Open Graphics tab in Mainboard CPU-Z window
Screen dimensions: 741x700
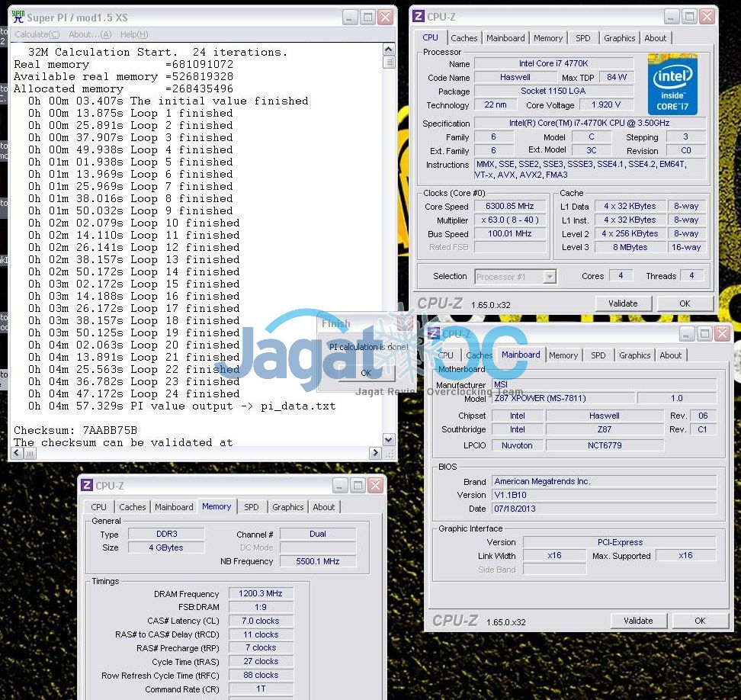tap(634, 355)
